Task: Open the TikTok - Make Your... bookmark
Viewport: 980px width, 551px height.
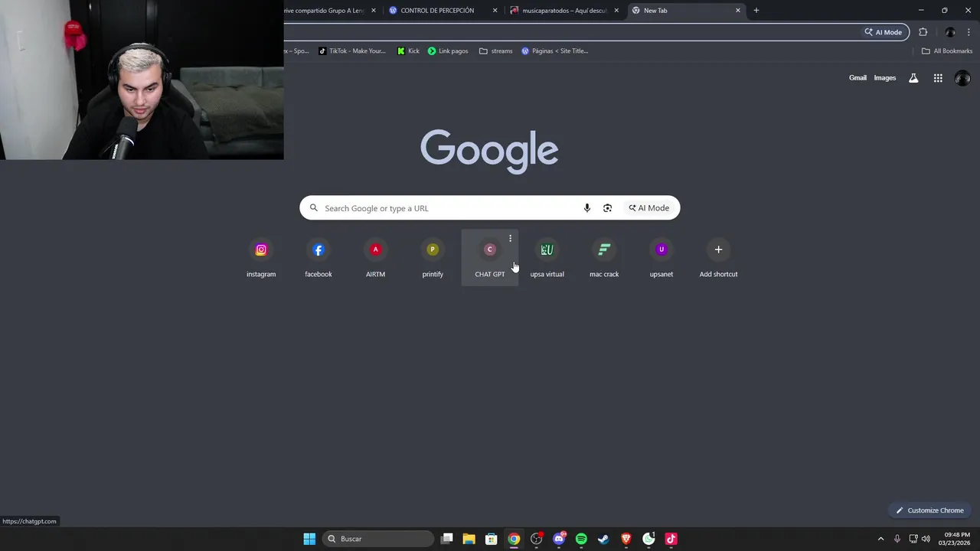Action: point(352,51)
